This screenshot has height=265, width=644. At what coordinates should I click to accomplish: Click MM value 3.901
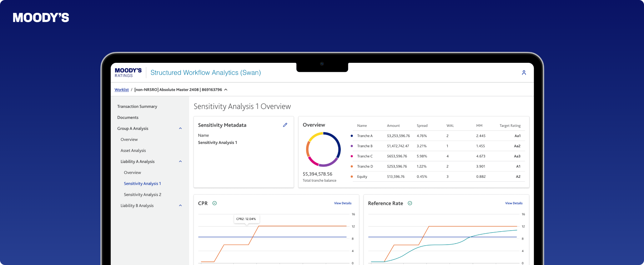coord(480,167)
